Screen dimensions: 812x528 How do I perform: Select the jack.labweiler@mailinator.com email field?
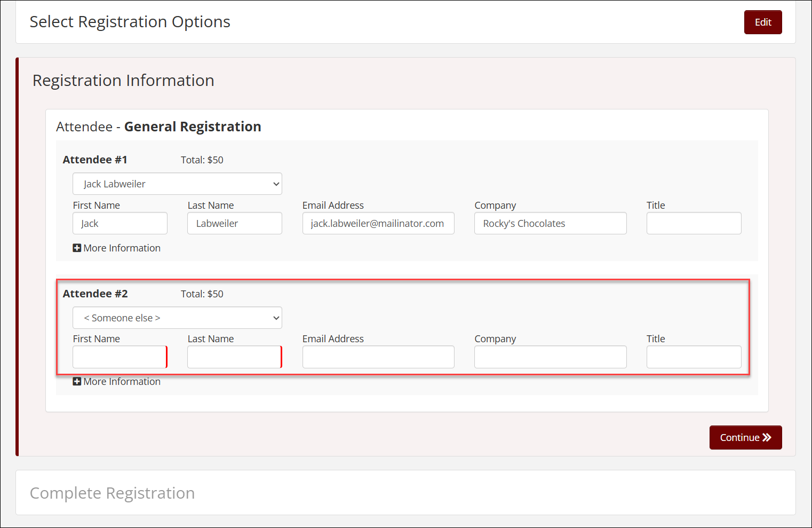tap(378, 223)
